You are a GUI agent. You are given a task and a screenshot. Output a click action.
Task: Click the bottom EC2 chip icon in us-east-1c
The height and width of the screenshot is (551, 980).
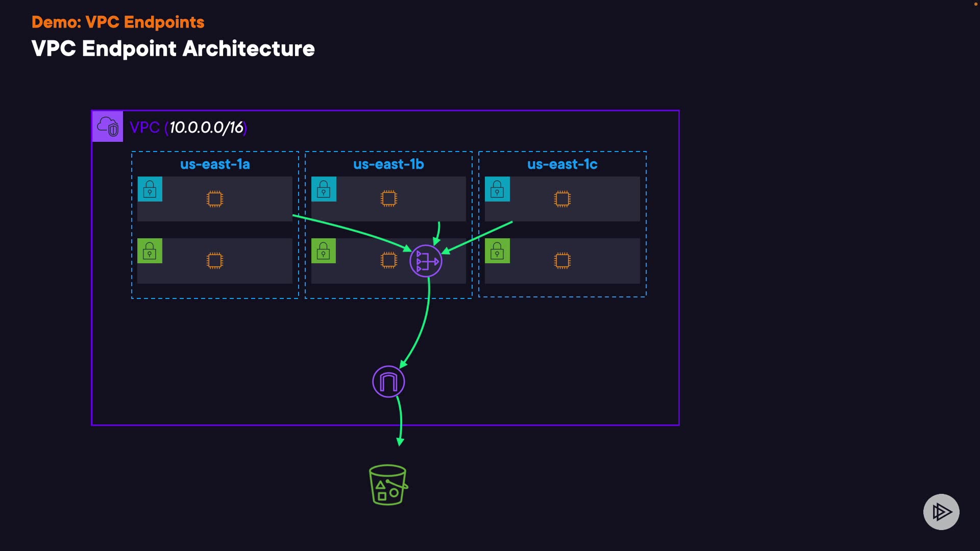562,261
